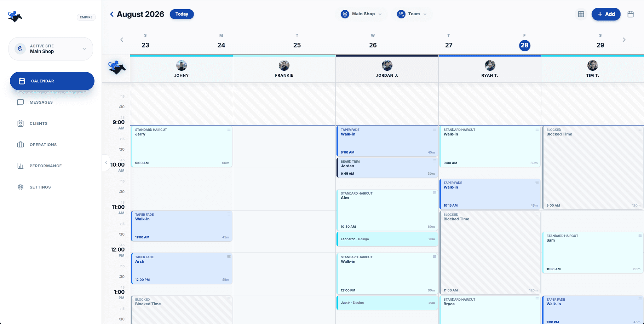Open the Leonardo Design appointment
644x324 pixels.
(387, 239)
